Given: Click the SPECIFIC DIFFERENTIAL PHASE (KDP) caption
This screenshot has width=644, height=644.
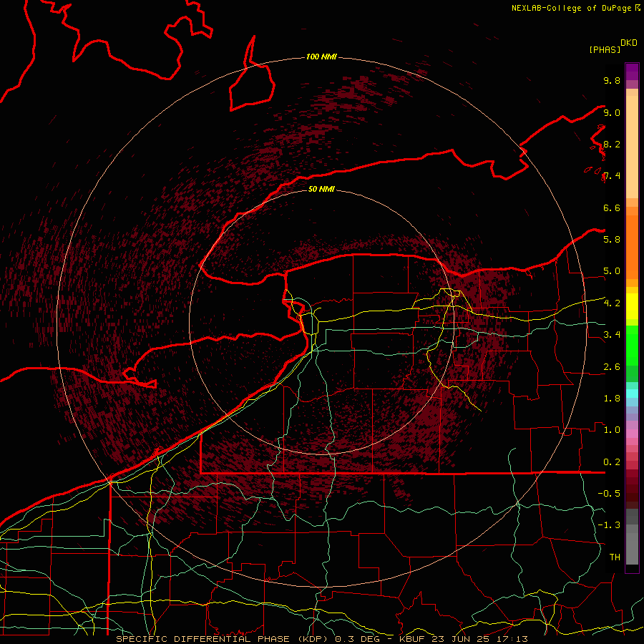Looking at the screenshot, I should click(223, 639).
